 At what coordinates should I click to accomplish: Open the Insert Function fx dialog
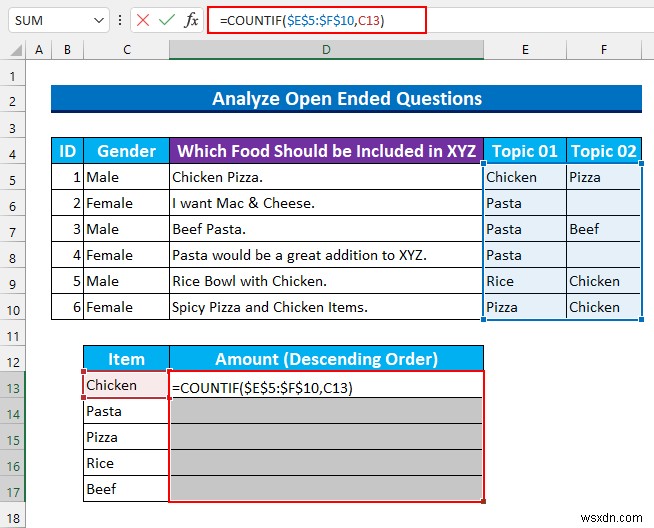(191, 20)
